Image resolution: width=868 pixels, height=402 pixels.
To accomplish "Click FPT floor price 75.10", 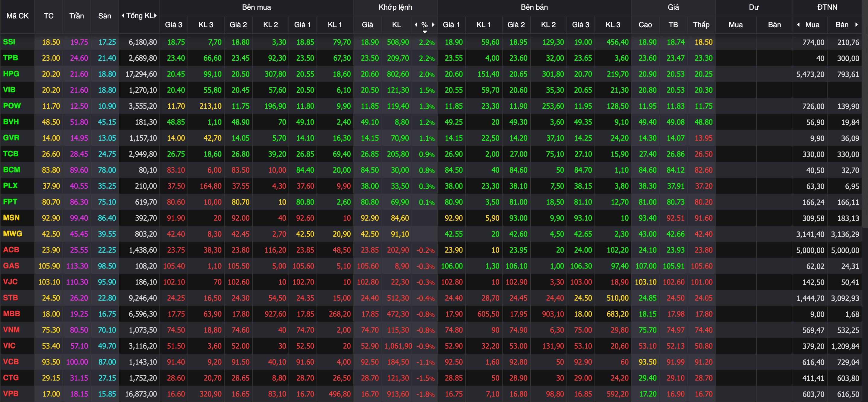I will [107, 202].
